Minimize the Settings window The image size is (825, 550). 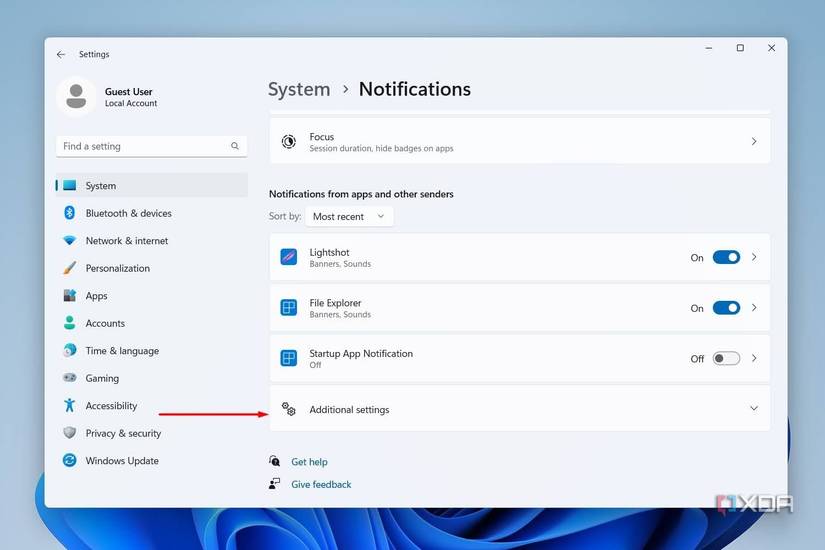(x=709, y=48)
